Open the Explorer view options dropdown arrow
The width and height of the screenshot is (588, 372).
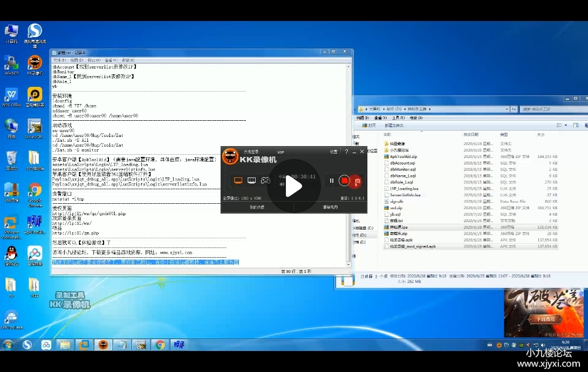pos(566,125)
